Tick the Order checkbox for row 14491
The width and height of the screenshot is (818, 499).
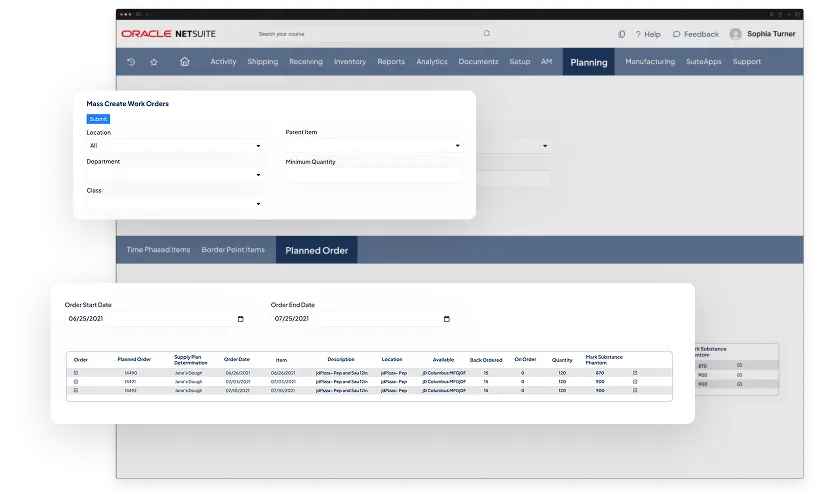pyautogui.click(x=76, y=381)
